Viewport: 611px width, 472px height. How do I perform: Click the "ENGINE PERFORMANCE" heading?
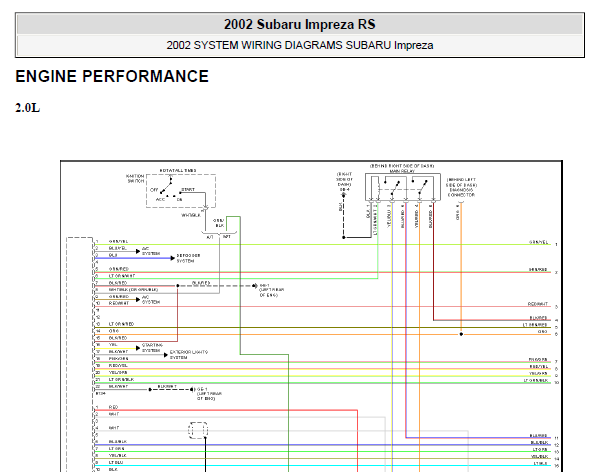pyautogui.click(x=112, y=76)
